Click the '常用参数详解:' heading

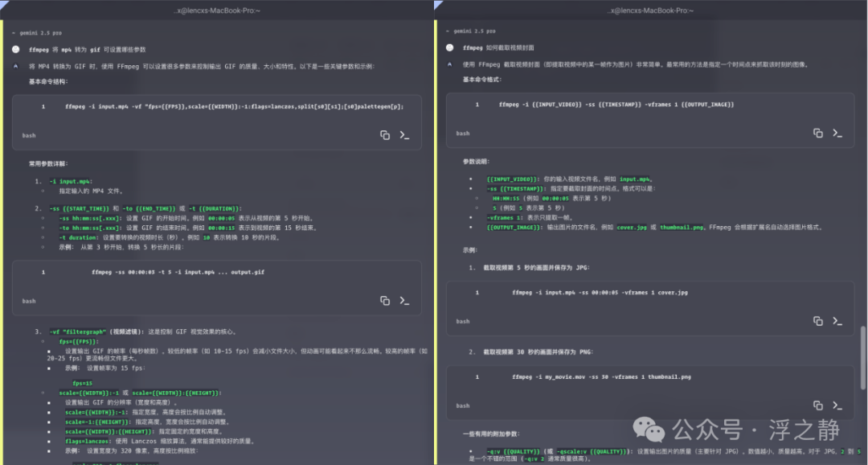[49, 163]
